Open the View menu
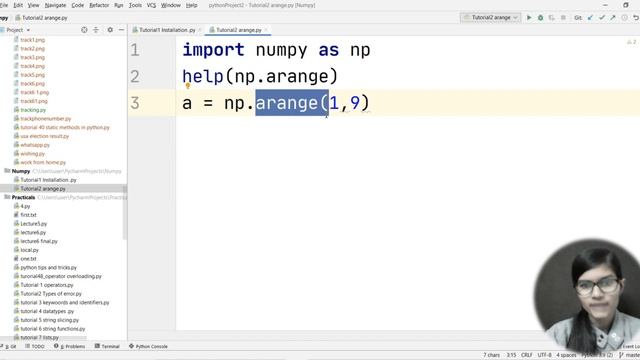The height and width of the screenshot is (360, 640). pyautogui.click(x=33, y=5)
